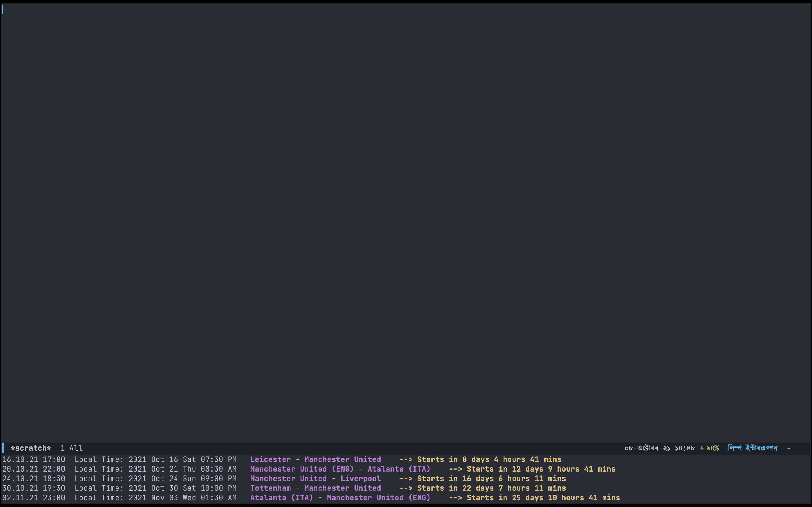
Task: Click the line number 1 in mode line
Action: coord(62,448)
